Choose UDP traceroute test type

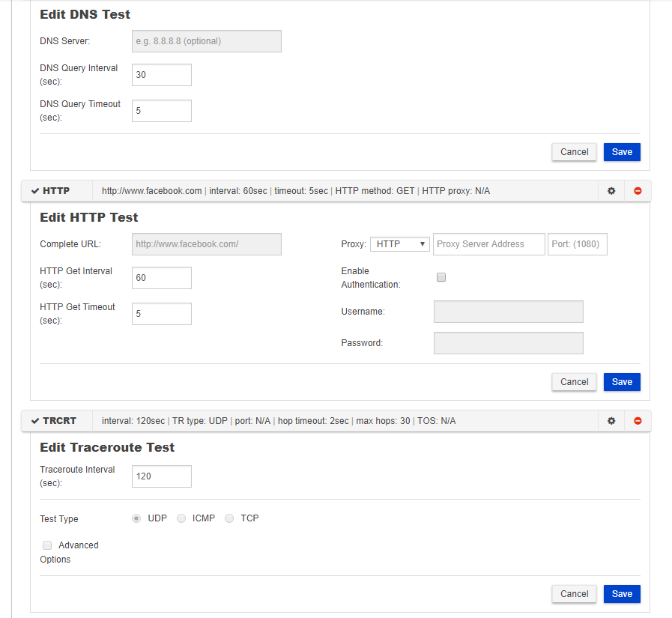coord(136,518)
